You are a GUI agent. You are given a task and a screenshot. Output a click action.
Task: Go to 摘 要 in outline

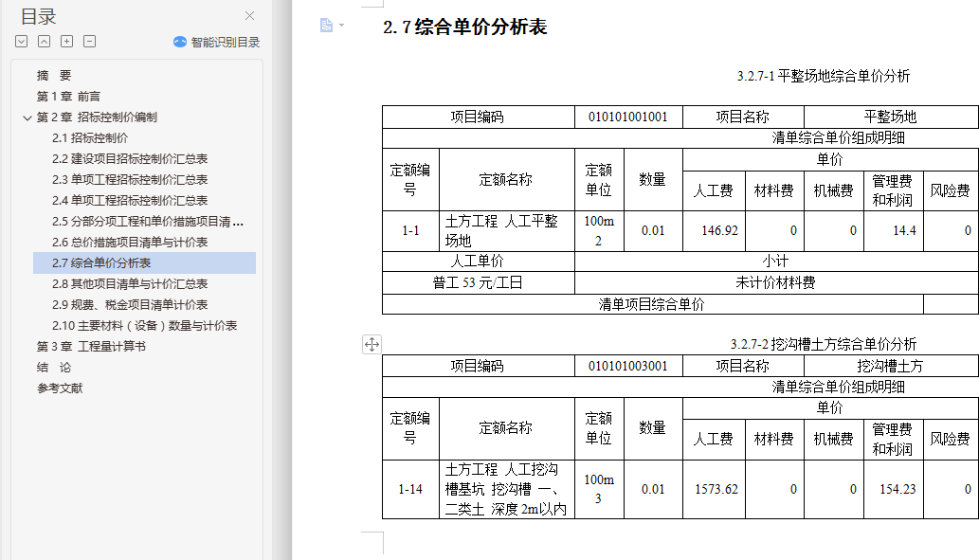[54, 76]
